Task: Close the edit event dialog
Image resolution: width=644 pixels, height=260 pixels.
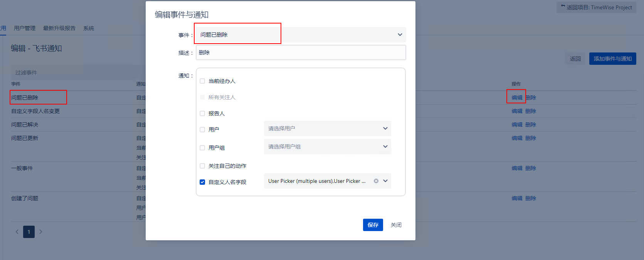Action: (x=396, y=225)
